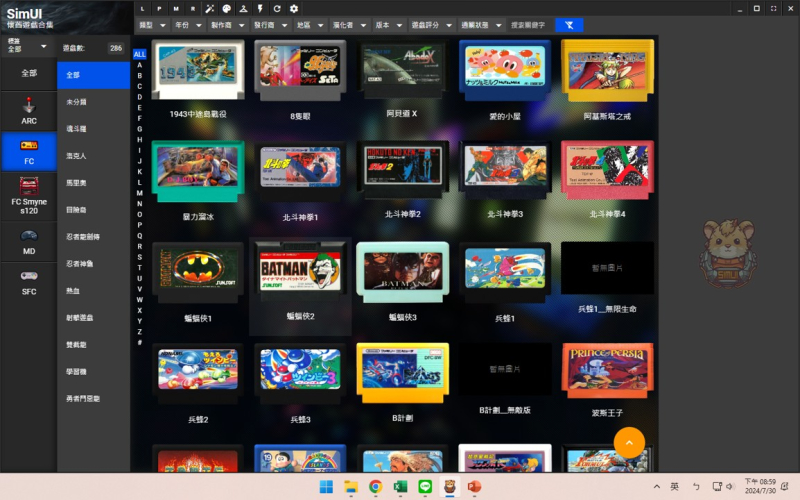800x500 pixels.
Task: Select the 忍者神龜 category
Action: [93, 264]
